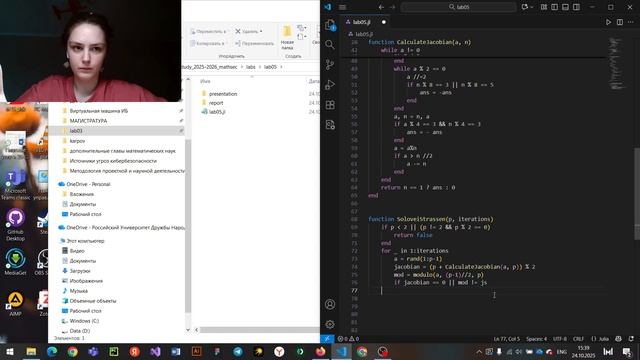Open the Julia workspace icon in activity bar

[x=330, y=125]
